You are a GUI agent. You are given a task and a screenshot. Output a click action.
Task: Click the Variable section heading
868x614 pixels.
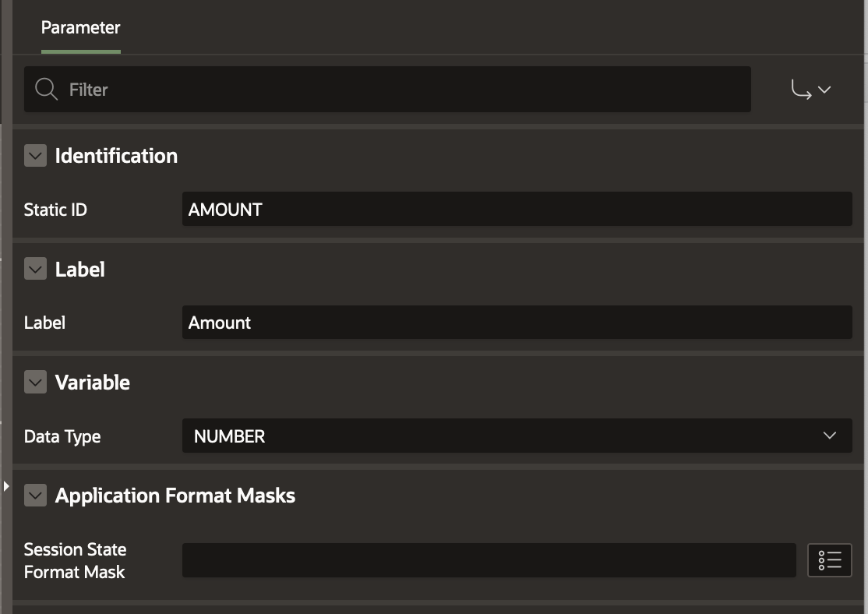(92, 383)
